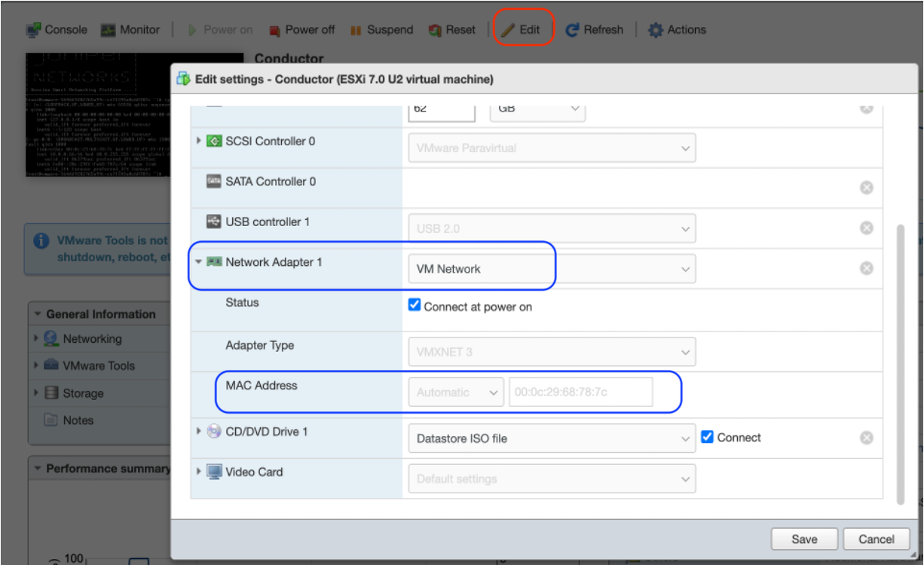Toggle the CD/DVD Connect checkbox
Image resolution: width=924 pixels, height=565 pixels.
pos(707,437)
